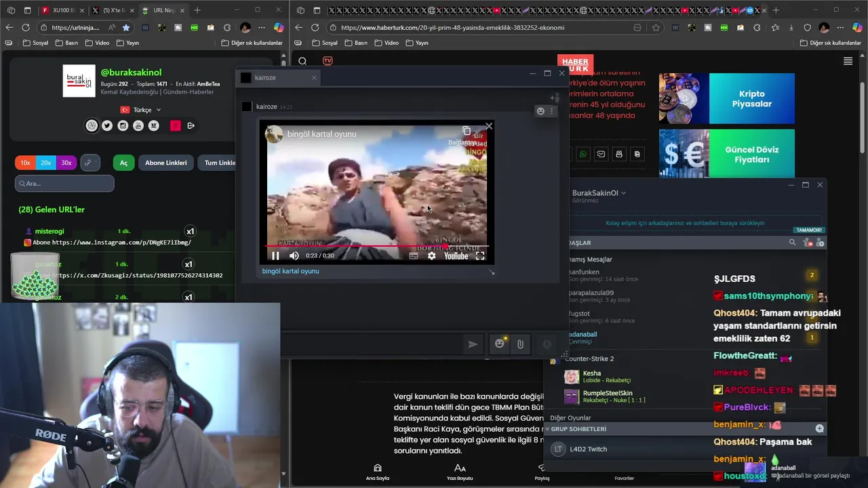The width and height of the screenshot is (868, 488).
Task: Pause the bingöl kartal oyunu video
Action: click(275, 256)
